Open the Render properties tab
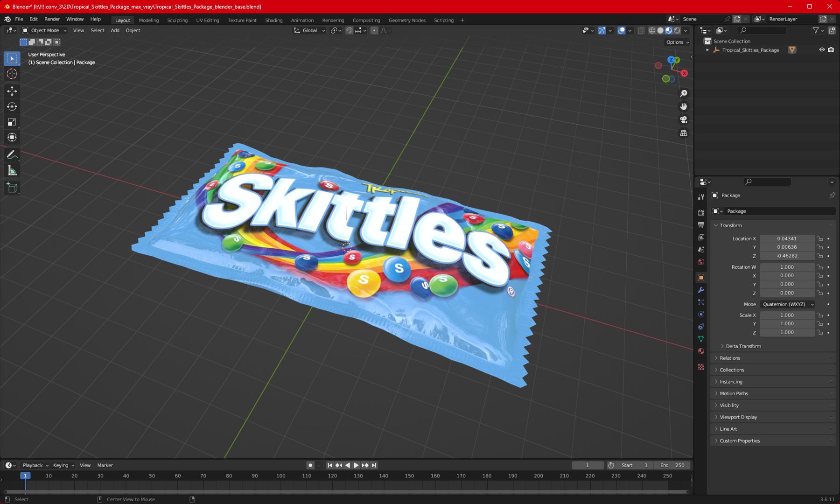 [x=701, y=213]
